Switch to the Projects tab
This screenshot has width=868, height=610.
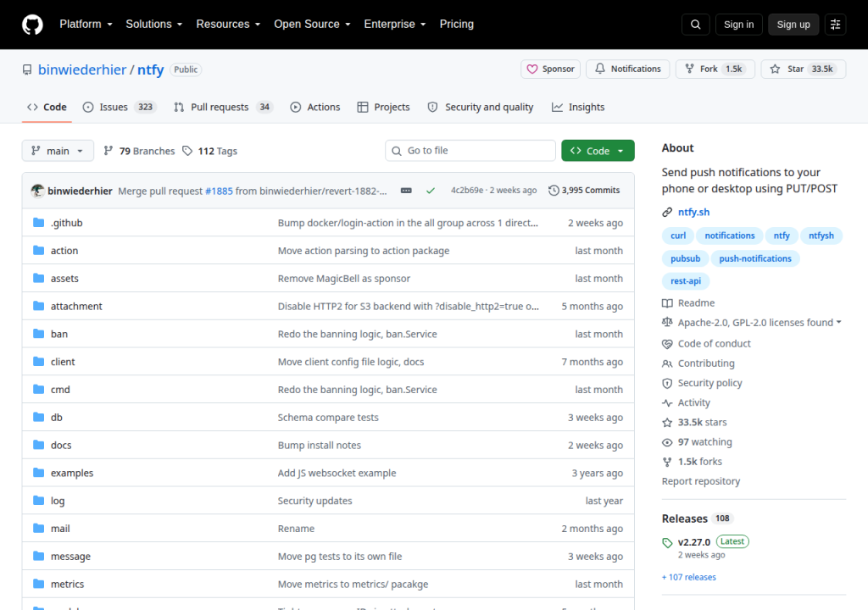point(384,107)
